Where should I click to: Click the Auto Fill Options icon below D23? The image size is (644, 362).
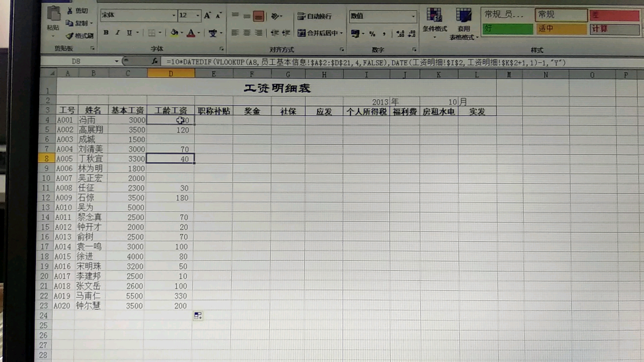[198, 316]
